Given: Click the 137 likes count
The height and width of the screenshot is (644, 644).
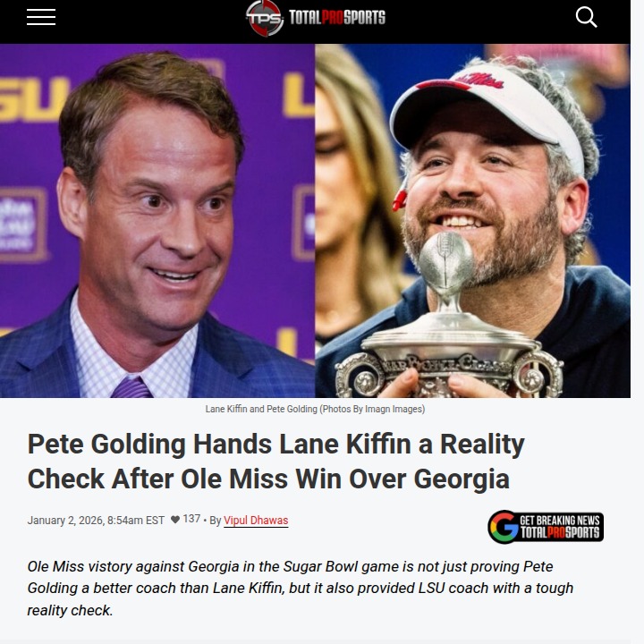Looking at the screenshot, I should [x=191, y=519].
